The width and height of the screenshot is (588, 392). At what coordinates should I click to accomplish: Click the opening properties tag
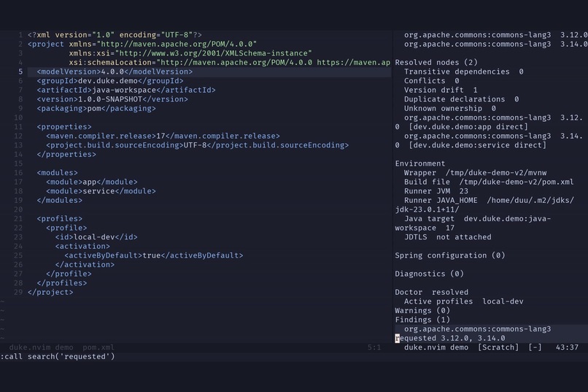click(x=64, y=127)
